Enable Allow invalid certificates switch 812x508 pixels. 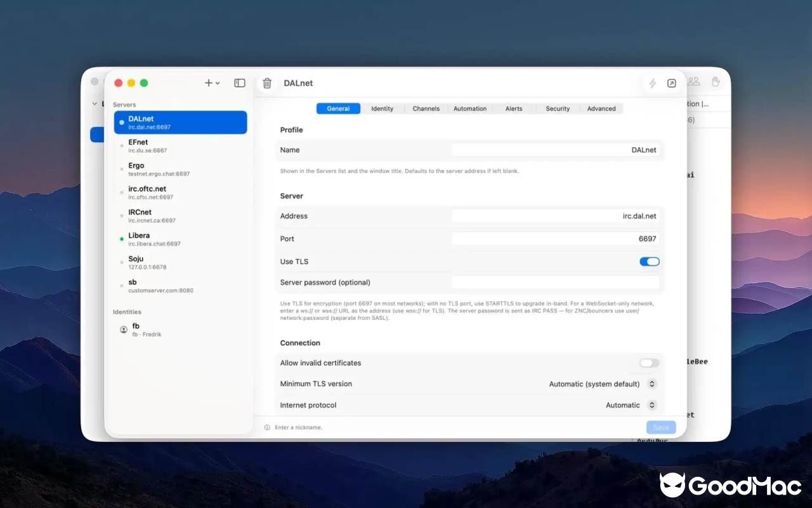650,363
